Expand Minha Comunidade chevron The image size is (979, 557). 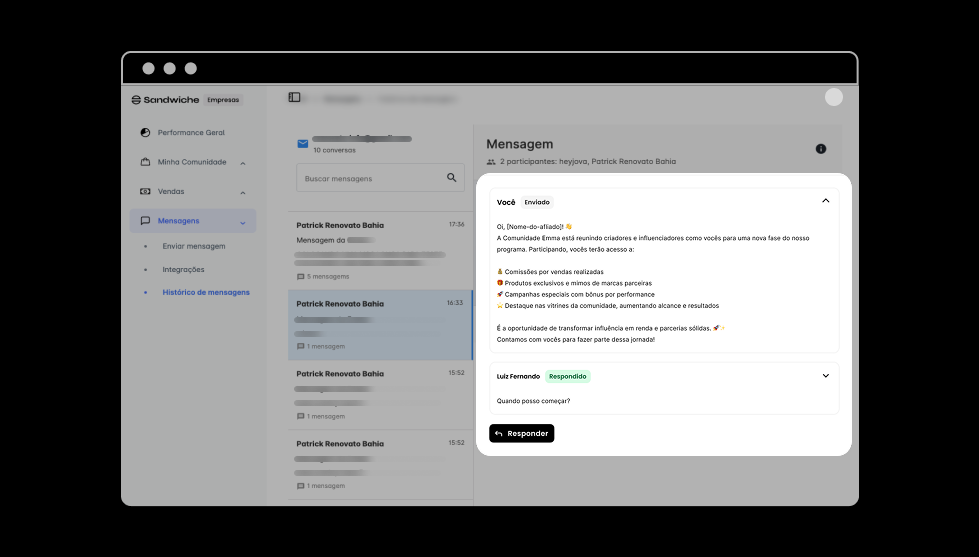click(x=243, y=163)
